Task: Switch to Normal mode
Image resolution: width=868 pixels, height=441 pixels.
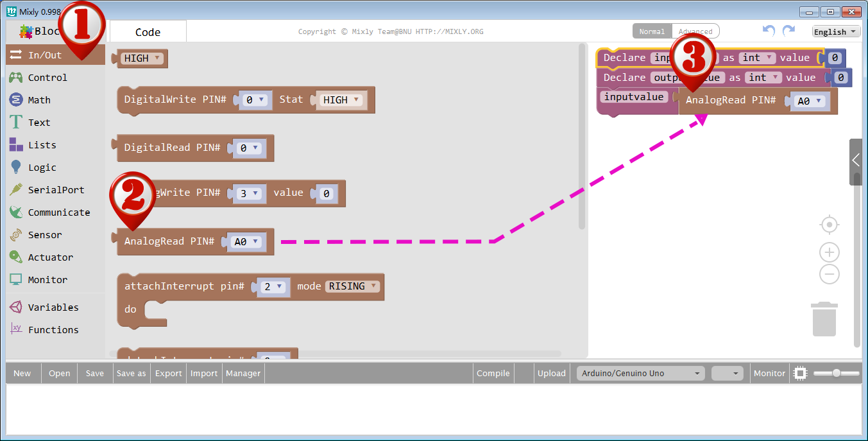Action: coord(652,31)
